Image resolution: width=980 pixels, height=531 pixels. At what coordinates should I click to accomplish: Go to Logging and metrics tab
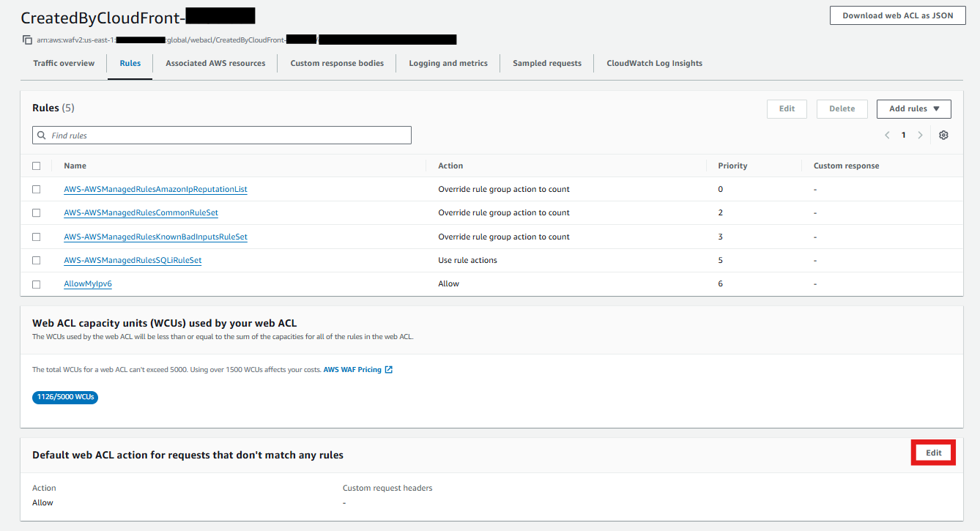coord(448,63)
